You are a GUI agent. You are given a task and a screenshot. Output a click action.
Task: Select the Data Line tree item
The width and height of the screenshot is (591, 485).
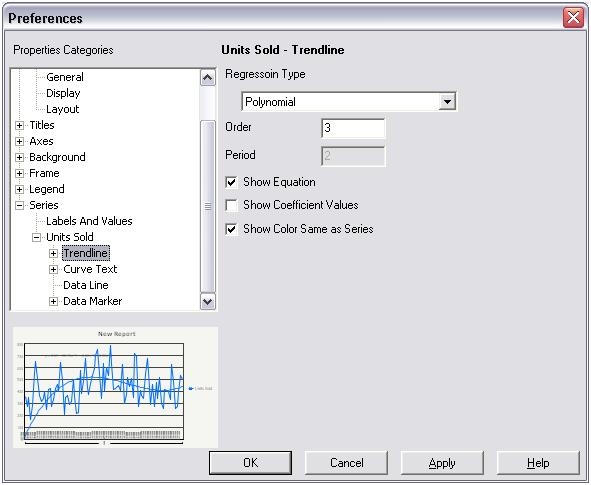[86, 285]
